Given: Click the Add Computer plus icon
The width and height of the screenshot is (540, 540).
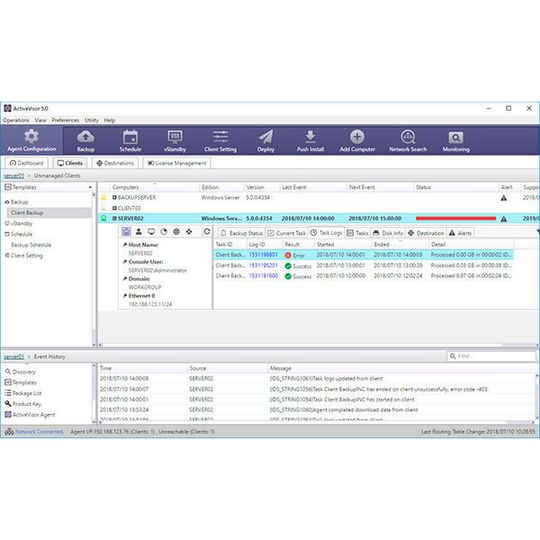Looking at the screenshot, I should (x=357, y=136).
